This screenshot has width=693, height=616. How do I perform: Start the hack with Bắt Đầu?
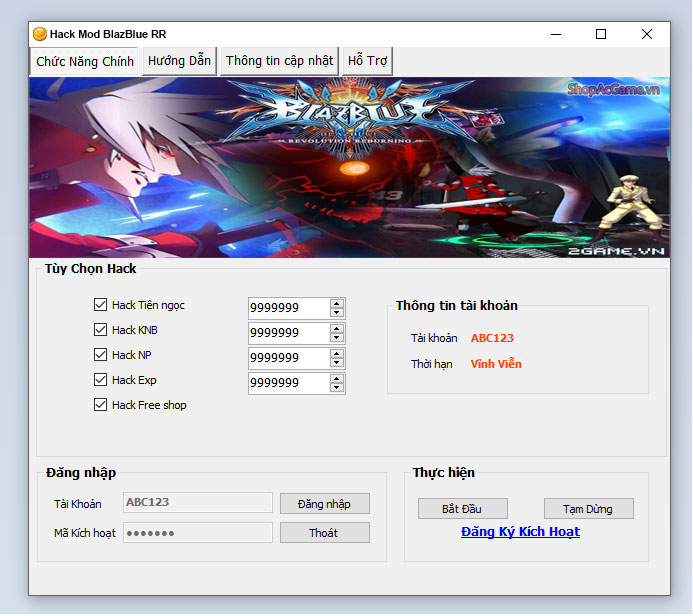[463, 509]
